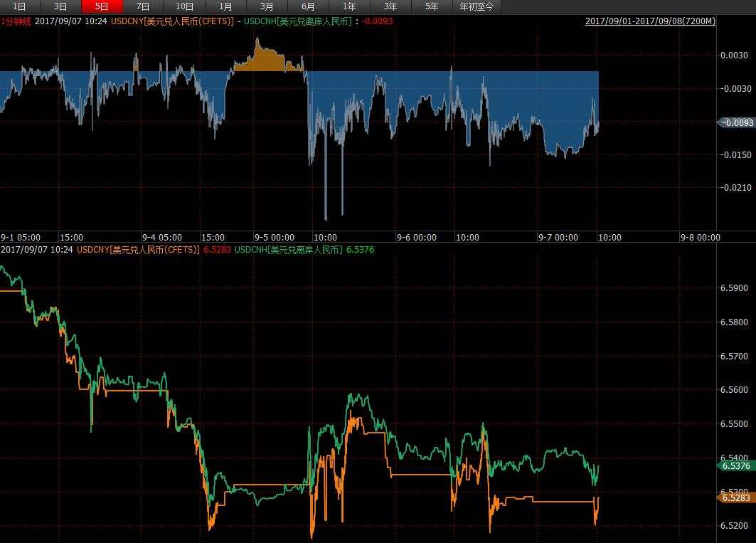Click the -0.0210 spread axis label
Screen dimensions: 756x543
(x=736, y=188)
